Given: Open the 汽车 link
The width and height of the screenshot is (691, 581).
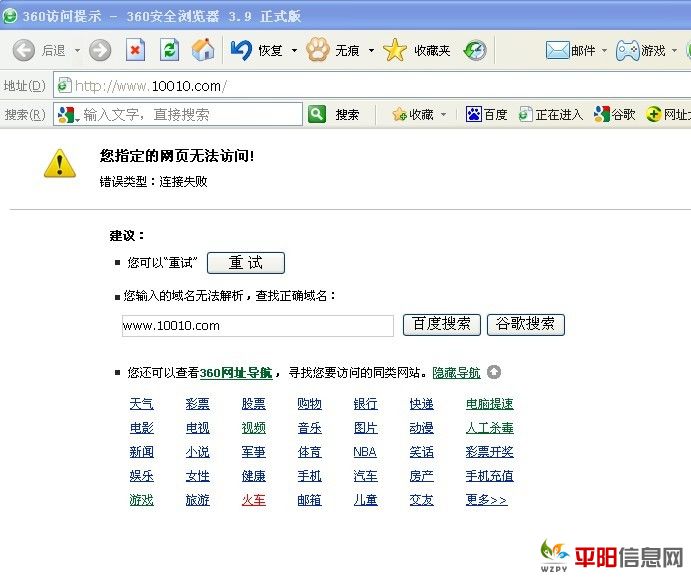Looking at the screenshot, I should coord(365,476).
